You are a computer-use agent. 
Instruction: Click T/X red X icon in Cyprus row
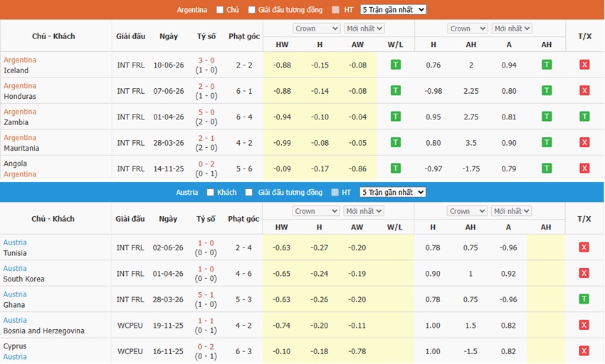pyautogui.click(x=584, y=350)
